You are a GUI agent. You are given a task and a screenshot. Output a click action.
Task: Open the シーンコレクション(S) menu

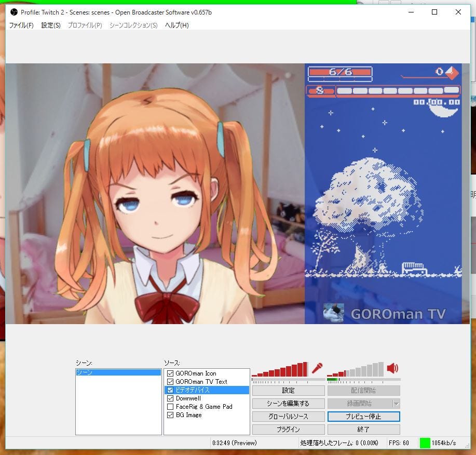tap(133, 25)
